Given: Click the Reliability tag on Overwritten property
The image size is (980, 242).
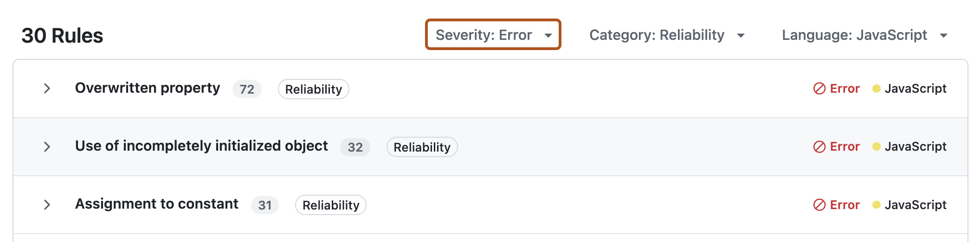Looking at the screenshot, I should (x=313, y=89).
